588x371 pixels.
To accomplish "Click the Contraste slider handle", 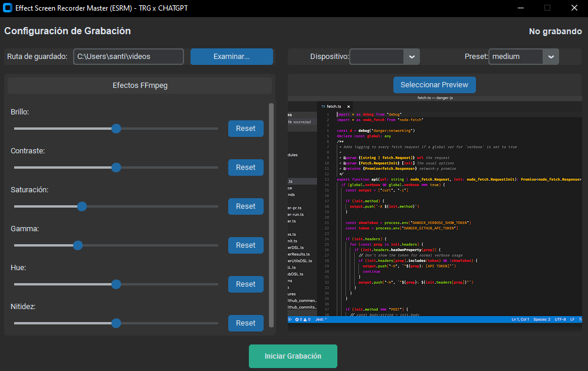I will 116,168.
